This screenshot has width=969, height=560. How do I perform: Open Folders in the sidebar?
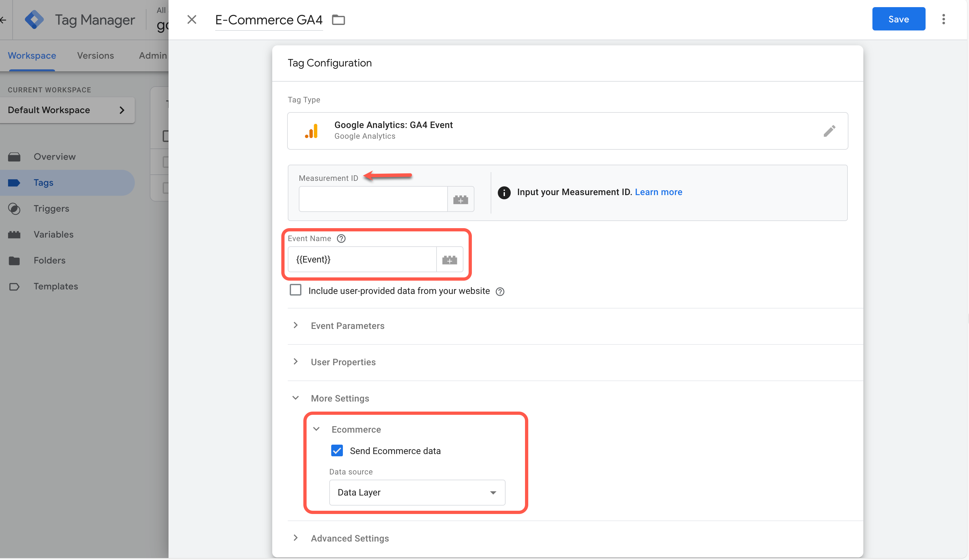click(x=50, y=261)
